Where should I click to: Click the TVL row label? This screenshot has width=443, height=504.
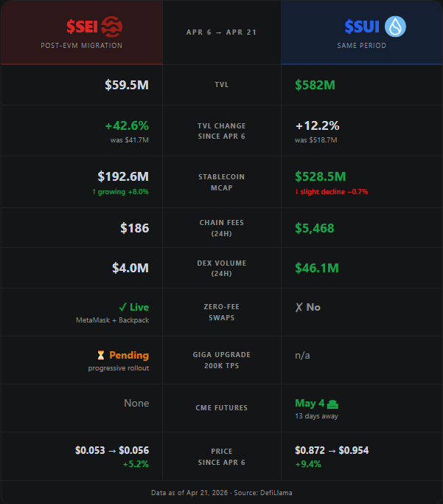pyautogui.click(x=221, y=85)
